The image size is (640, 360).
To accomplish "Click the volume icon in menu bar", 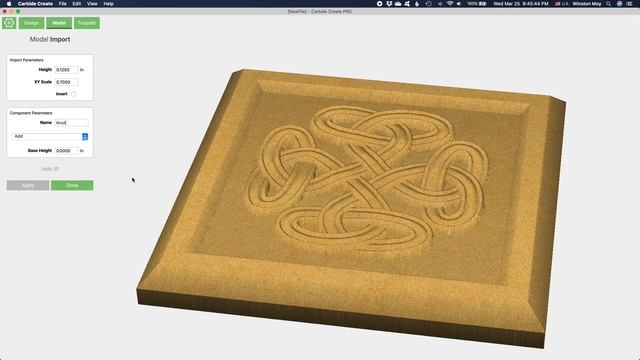I will (x=459, y=4).
